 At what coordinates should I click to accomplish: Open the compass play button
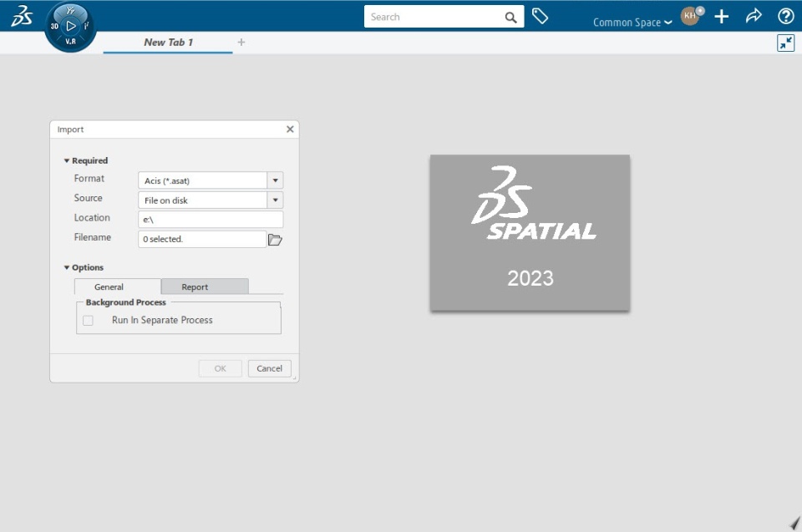click(x=71, y=26)
